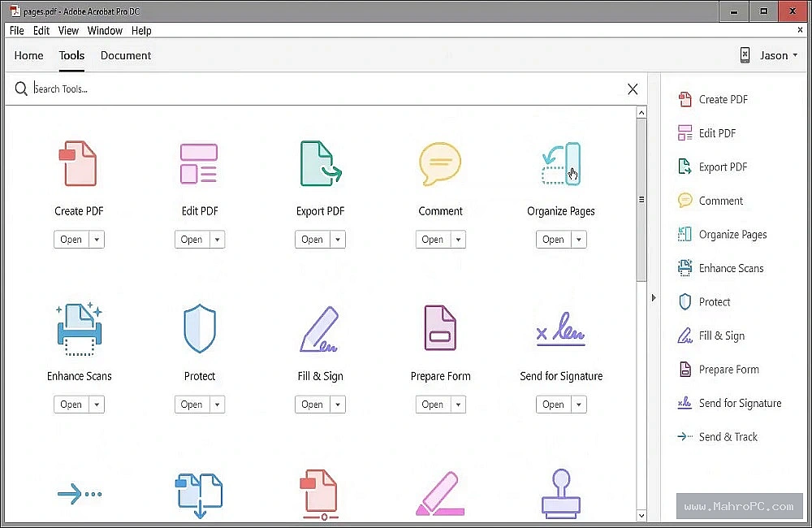Click into the Search Tools field
This screenshot has width=812, height=528.
[x=326, y=89]
